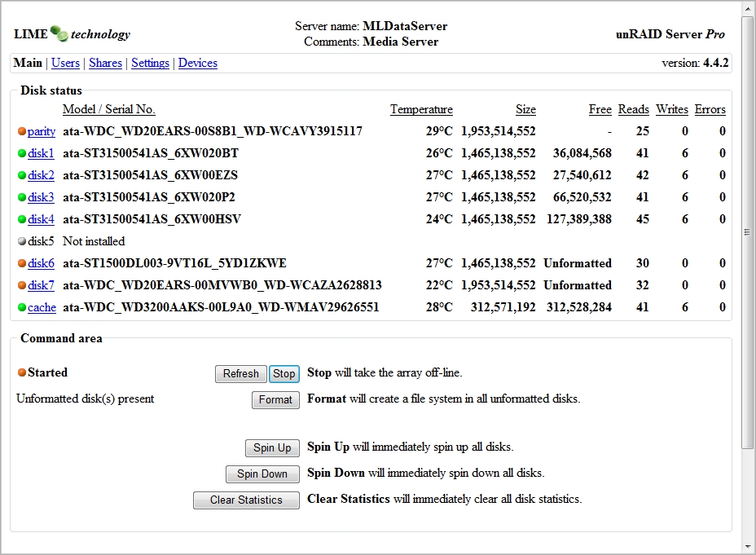Open the Users page
This screenshot has width=756, height=555.
click(x=65, y=64)
